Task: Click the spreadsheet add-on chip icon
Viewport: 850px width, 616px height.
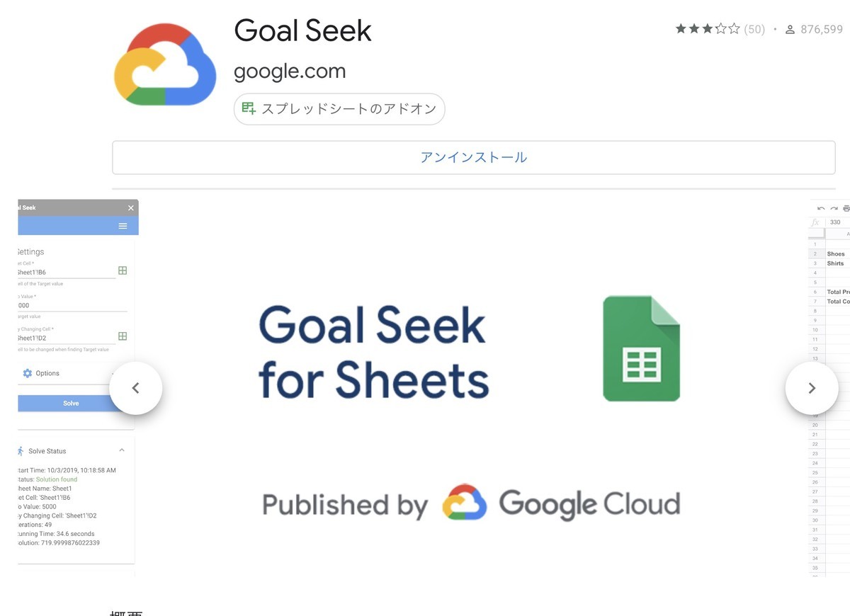Action: click(249, 108)
